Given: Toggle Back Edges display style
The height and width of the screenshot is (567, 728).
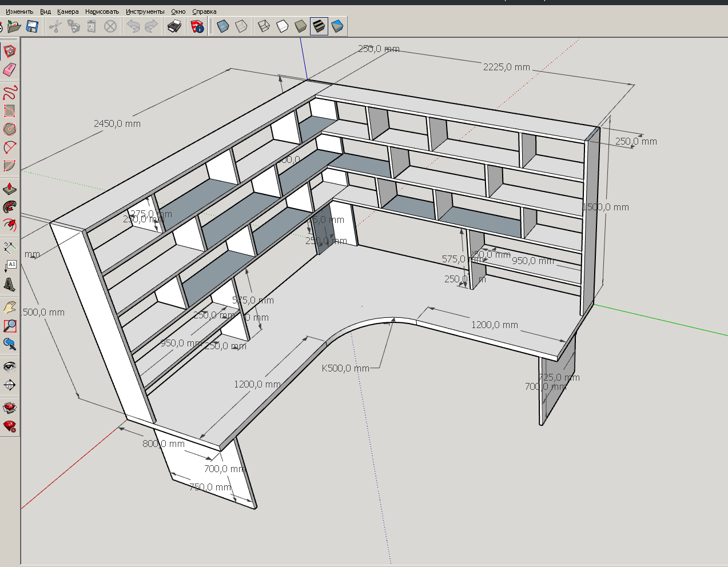Looking at the screenshot, I should [241, 26].
